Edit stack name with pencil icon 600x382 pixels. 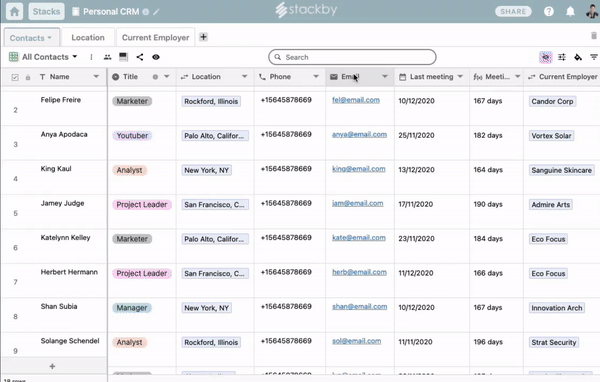pos(156,12)
